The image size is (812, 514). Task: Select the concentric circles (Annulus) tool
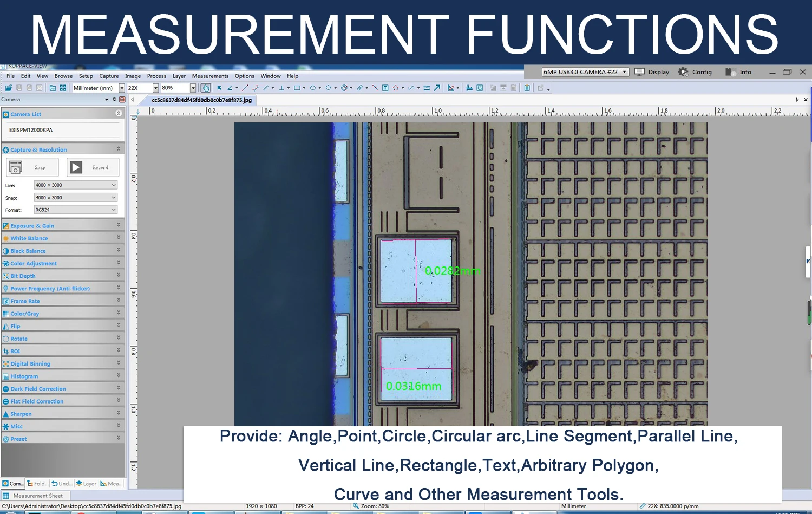click(x=344, y=88)
